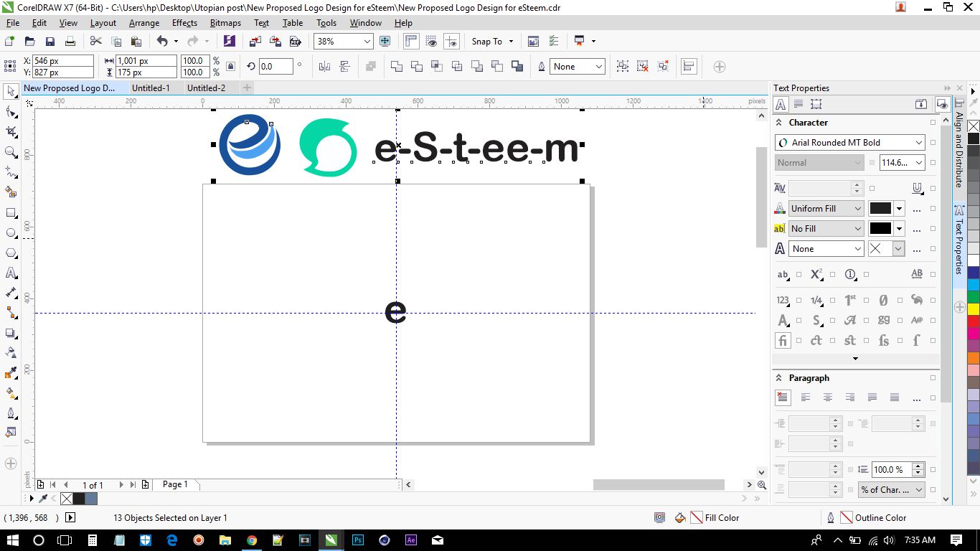
Task: Toggle Show grid button
Action: point(431,42)
